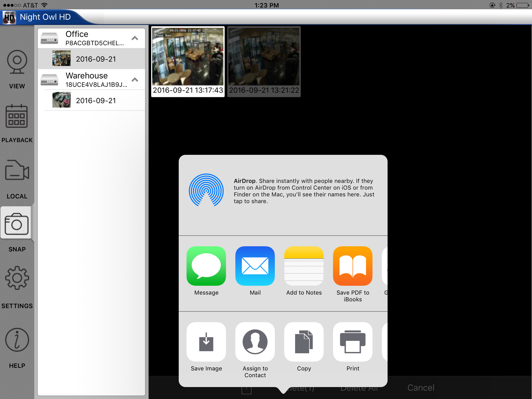The image size is (532, 399).
Task: Tap the Night Owl HD app logo
Action: click(x=9, y=17)
